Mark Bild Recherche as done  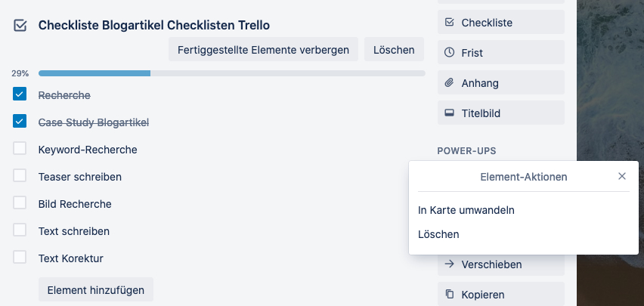pos(20,203)
